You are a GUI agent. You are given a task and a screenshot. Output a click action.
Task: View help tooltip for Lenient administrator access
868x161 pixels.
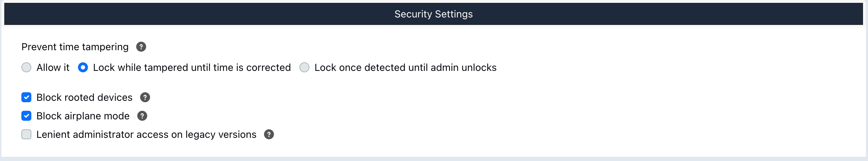tap(269, 134)
